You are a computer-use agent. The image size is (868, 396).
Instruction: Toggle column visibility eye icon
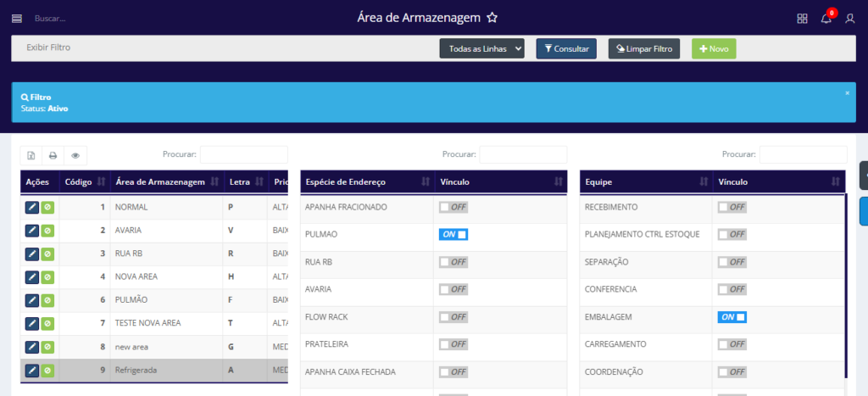(x=75, y=156)
